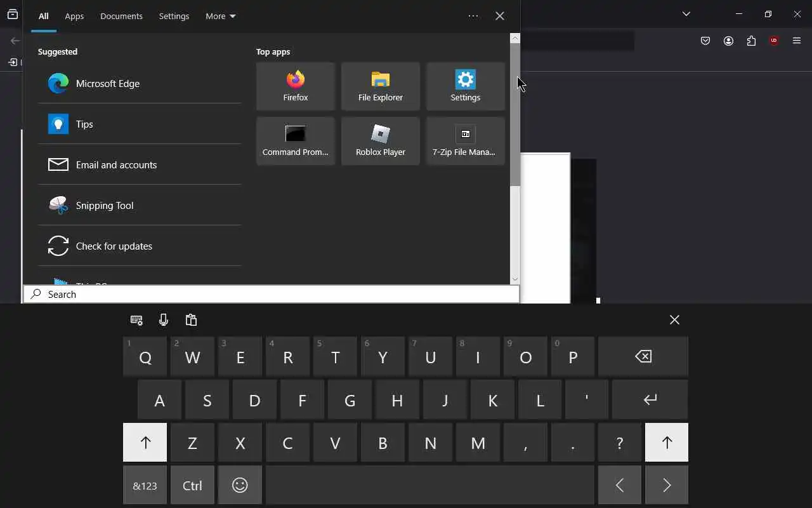Close the Windows search panel

pyautogui.click(x=500, y=16)
